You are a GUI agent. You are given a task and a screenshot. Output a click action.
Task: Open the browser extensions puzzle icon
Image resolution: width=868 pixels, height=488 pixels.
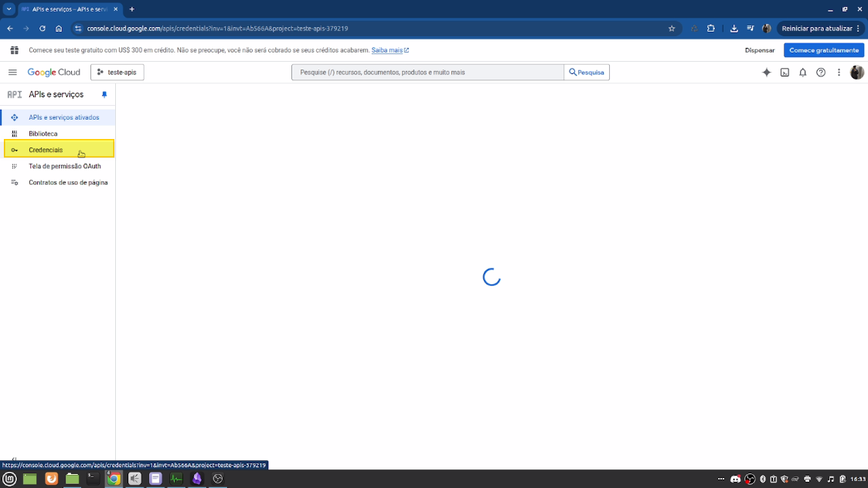[x=711, y=29]
